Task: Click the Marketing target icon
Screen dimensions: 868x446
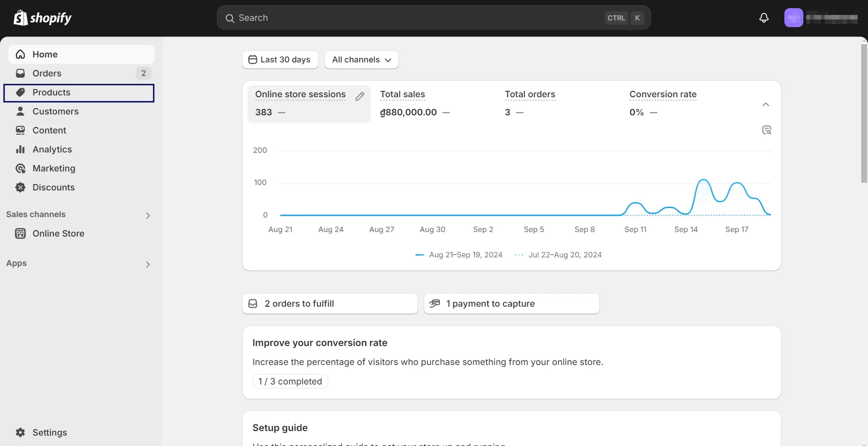Action: [x=20, y=168]
